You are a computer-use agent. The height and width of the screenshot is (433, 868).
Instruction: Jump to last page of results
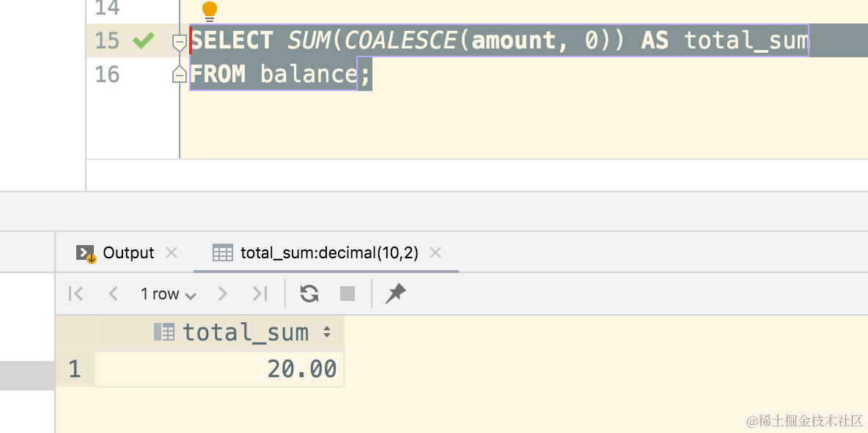(x=259, y=293)
